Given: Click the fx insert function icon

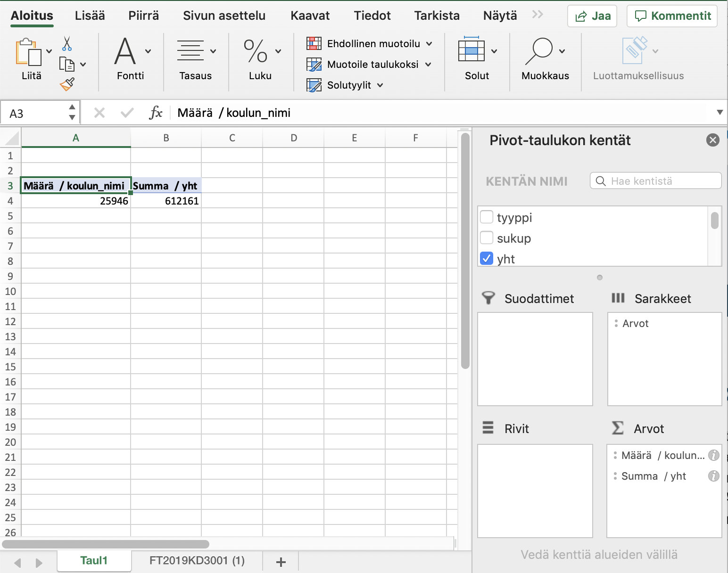Looking at the screenshot, I should pos(156,113).
